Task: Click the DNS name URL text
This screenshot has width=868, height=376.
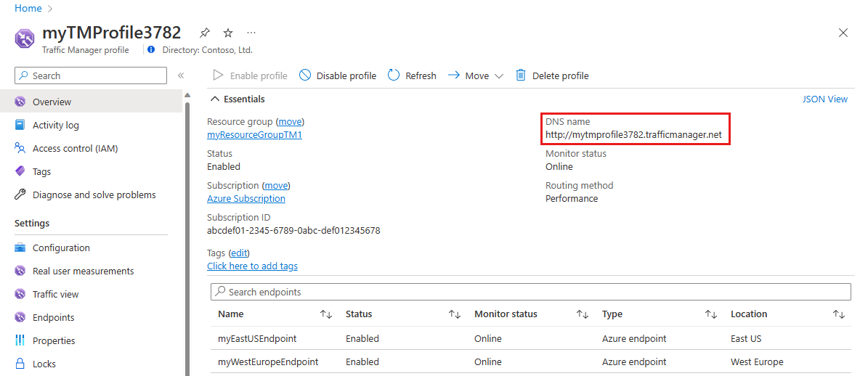Action: (633, 134)
